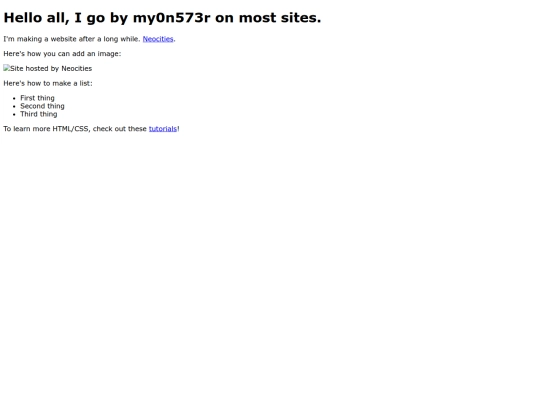Viewport: 540px width, 405px height.
Task: Select the 'Second thing' list item
Action: click(42, 106)
